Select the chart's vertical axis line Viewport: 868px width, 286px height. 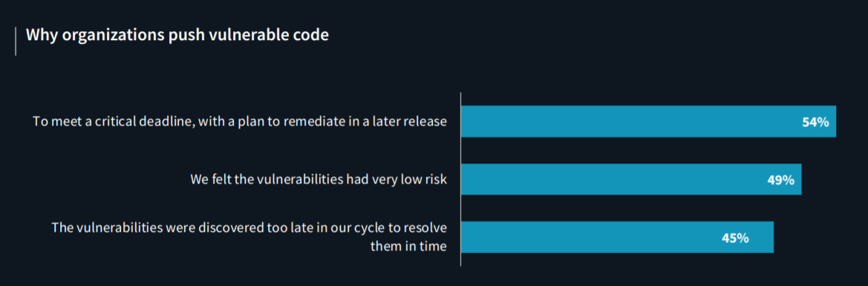point(460,179)
